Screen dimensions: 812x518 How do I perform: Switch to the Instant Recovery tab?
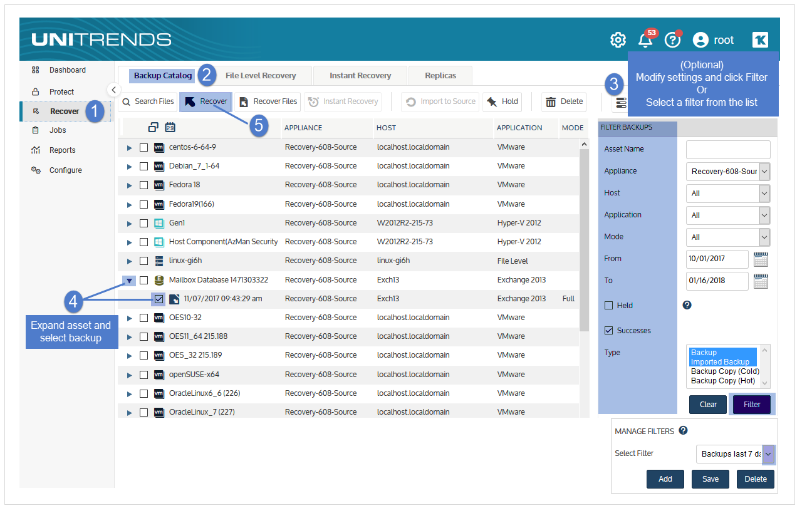click(x=360, y=75)
